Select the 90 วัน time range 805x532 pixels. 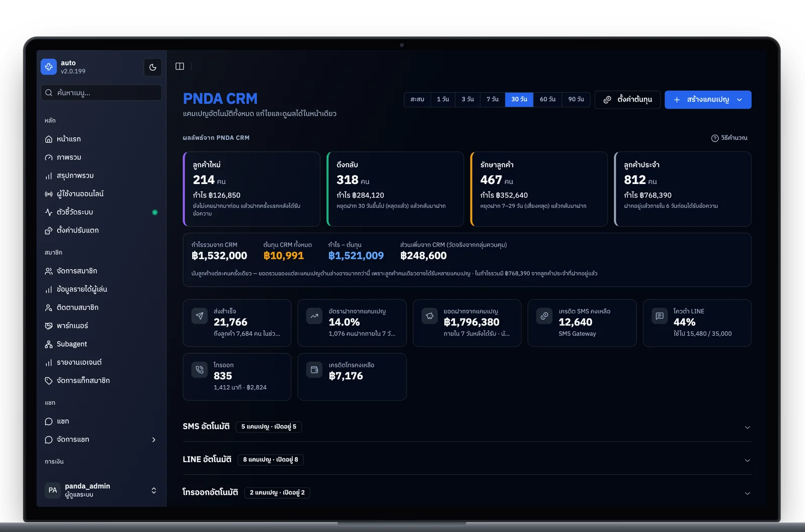576,100
